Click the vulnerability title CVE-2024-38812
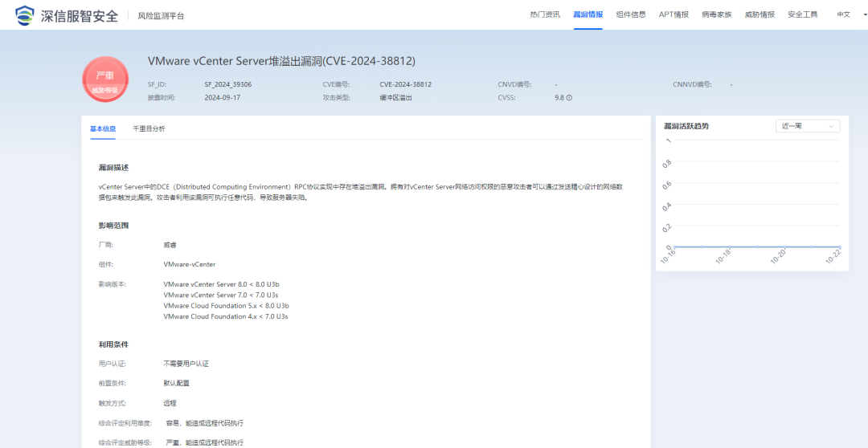Image resolution: width=868 pixels, height=448 pixels. [x=281, y=61]
